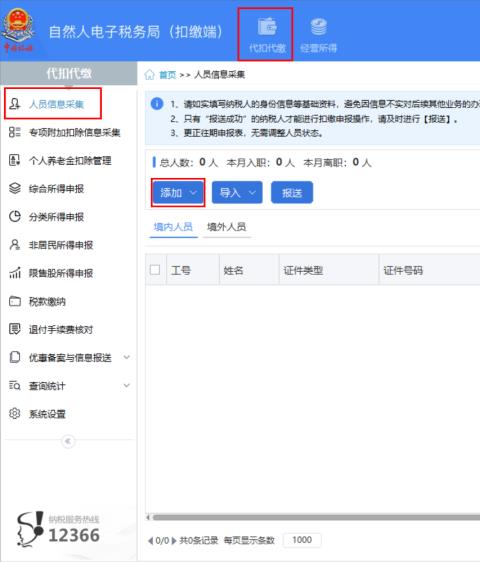The height and width of the screenshot is (562, 480).
Task: Click the horizontal scrollbar under the table
Action: tap(314, 517)
